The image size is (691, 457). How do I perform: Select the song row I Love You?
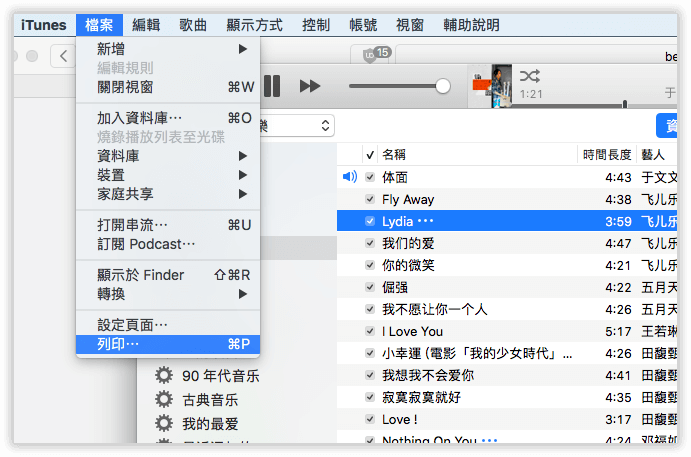[x=507, y=331]
